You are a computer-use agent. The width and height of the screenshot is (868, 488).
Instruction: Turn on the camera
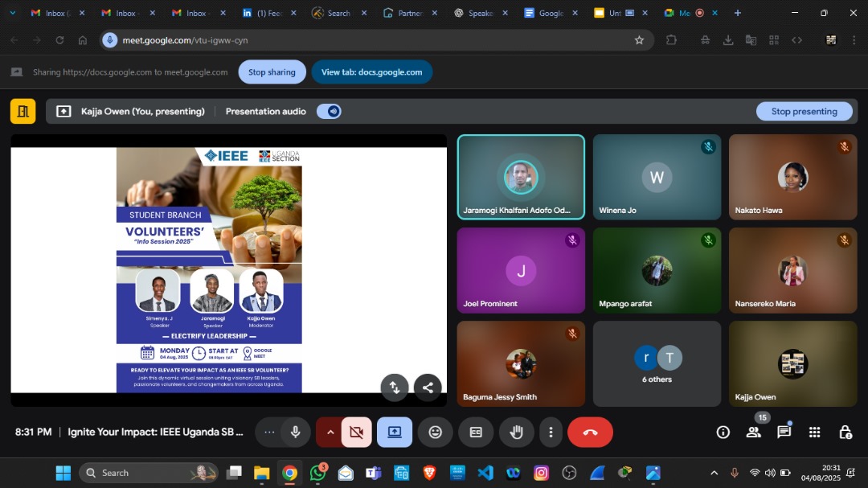(357, 432)
